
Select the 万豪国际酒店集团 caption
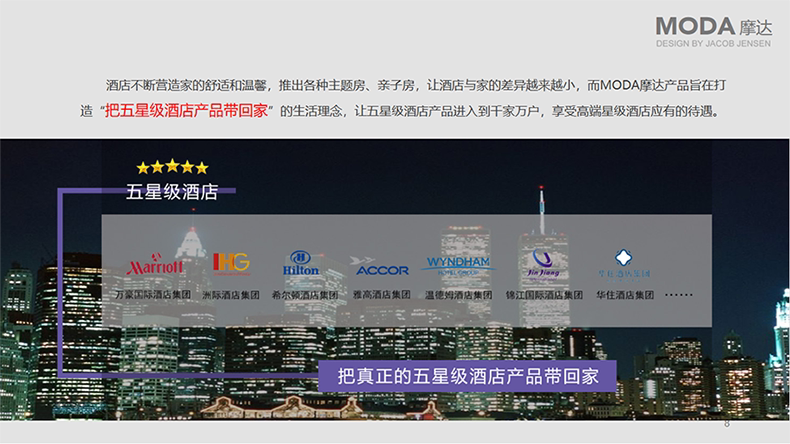[153, 295]
